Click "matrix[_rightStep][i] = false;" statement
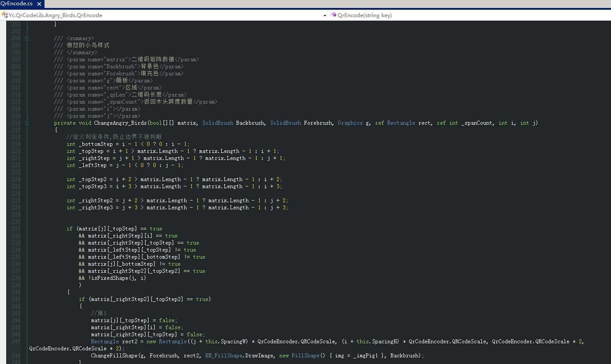 point(137,327)
